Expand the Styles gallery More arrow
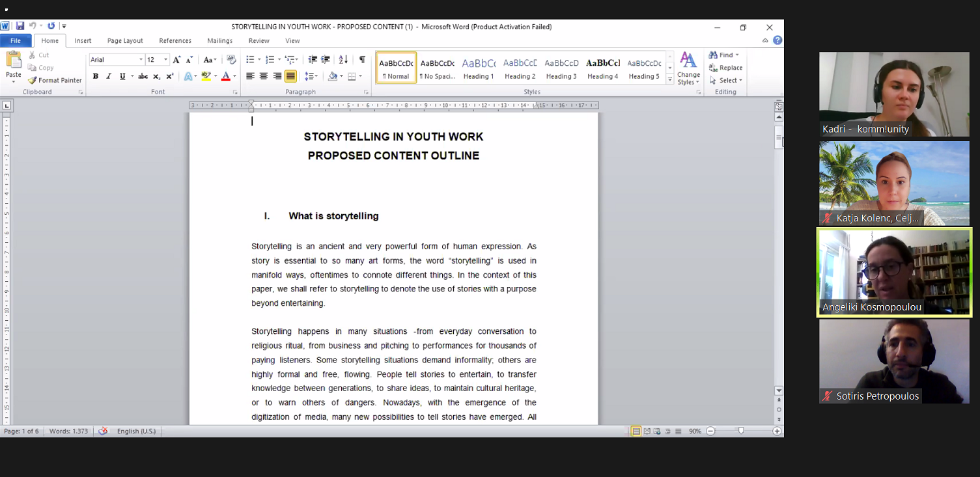980x477 pixels. pos(670,79)
